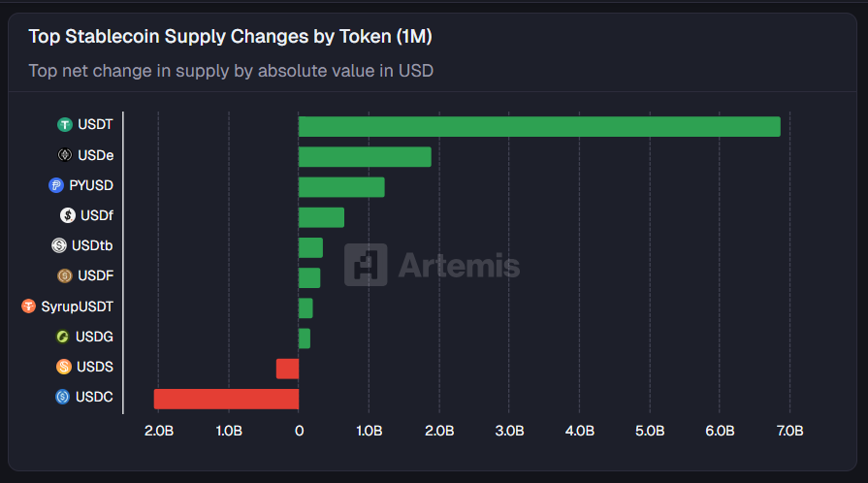Click the SyrupUSDT axis label
The image size is (868, 483).
[x=78, y=306]
